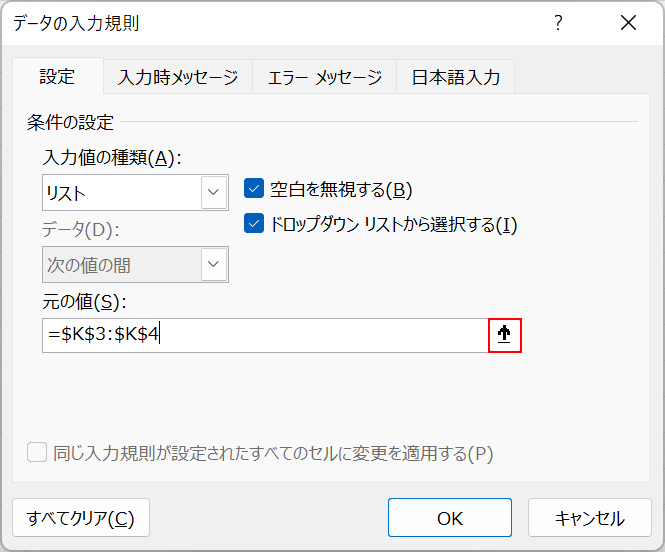Click the 元の値 source input field

(x=265, y=336)
